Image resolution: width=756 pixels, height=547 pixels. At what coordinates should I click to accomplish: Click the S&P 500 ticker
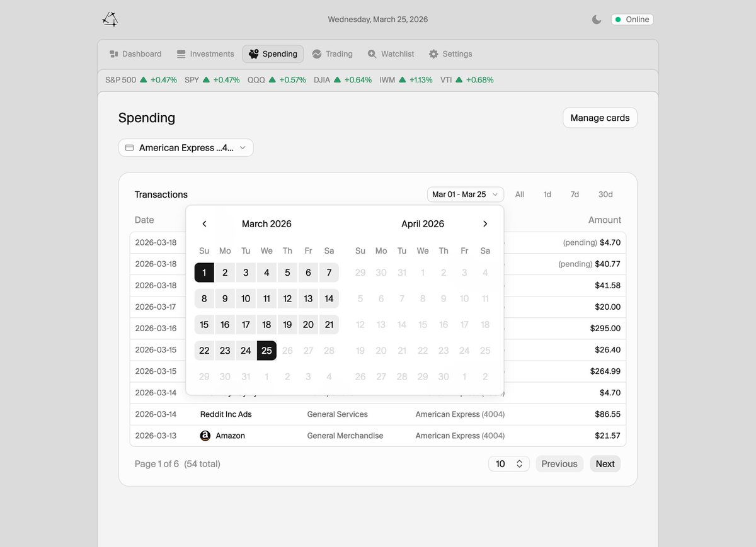click(141, 80)
